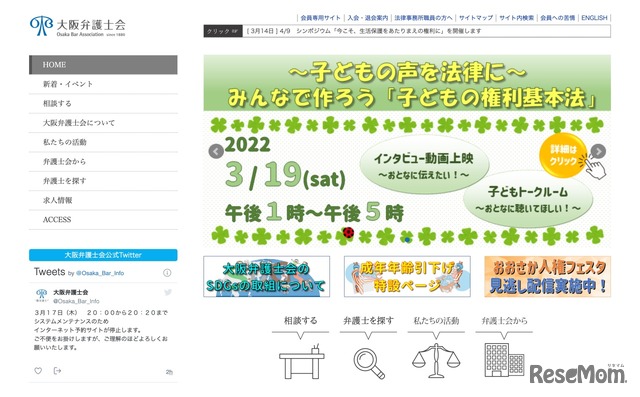
Task: Click tweet author name 大阪弁護士会
Action: 71,293
